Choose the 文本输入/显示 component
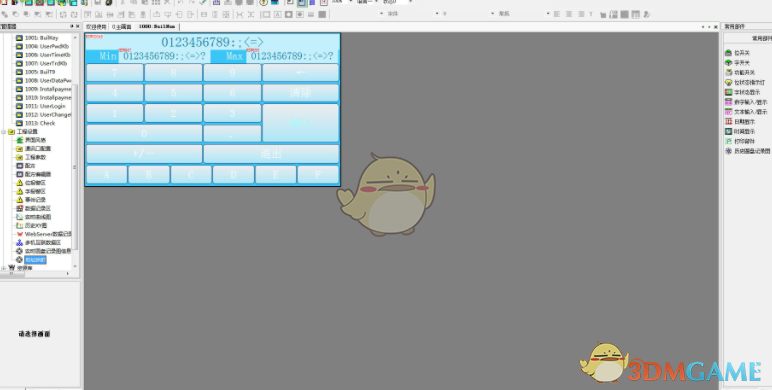Screen dimensions: 772x390 [x=746, y=112]
